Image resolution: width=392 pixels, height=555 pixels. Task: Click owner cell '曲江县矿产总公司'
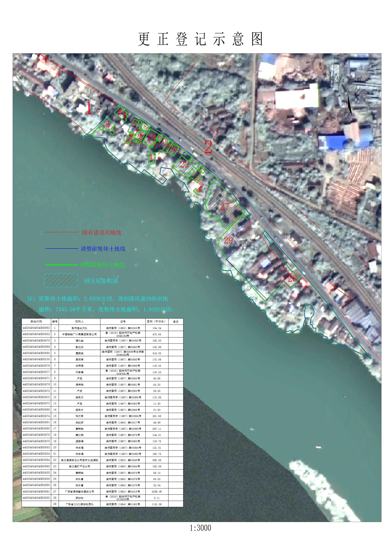pyautogui.click(x=80, y=466)
